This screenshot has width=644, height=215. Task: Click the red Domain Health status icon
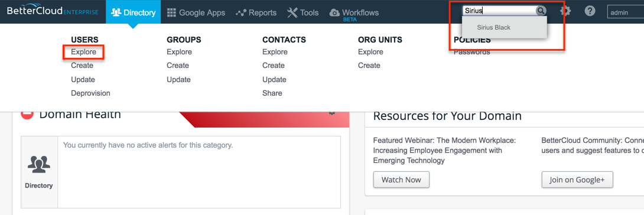point(27,113)
